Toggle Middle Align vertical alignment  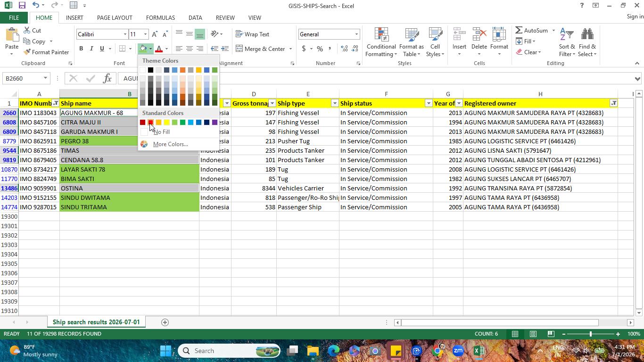pos(189,34)
